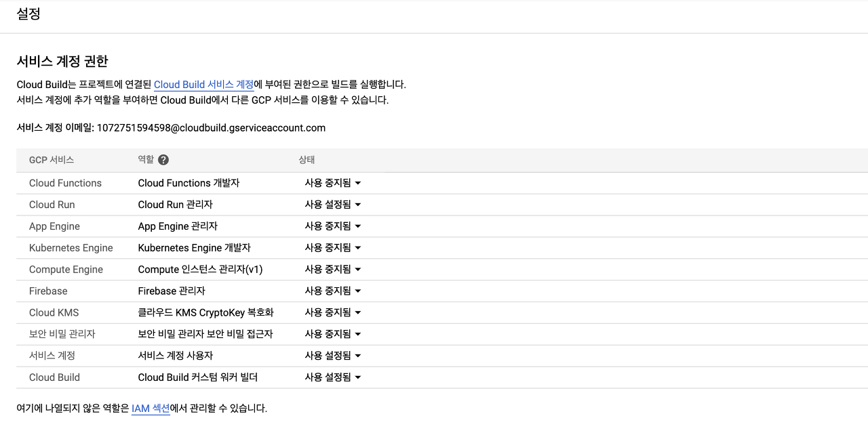Click the Cloud Run 관리자 role
This screenshot has height=437, width=868.
tap(176, 205)
